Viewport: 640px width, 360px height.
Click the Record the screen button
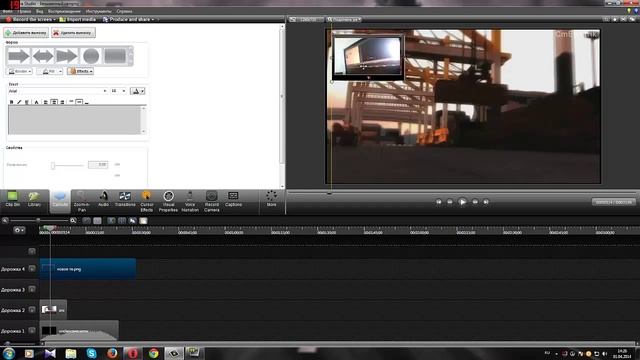31,19
